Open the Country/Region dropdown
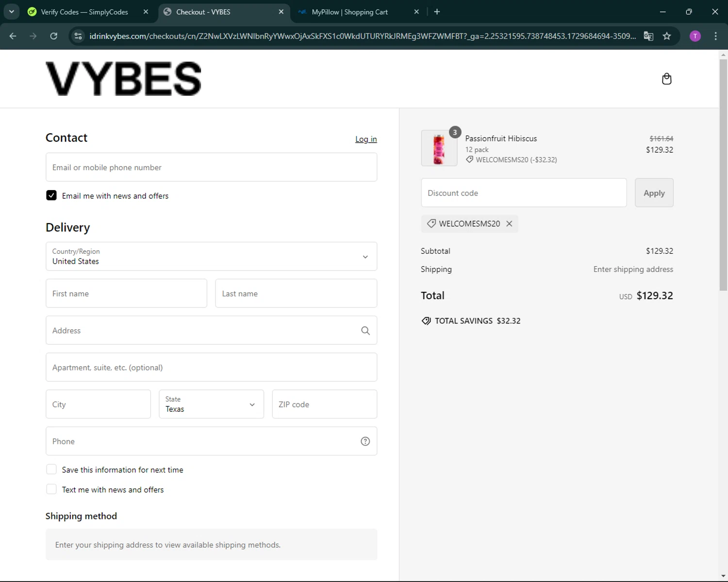 click(211, 257)
